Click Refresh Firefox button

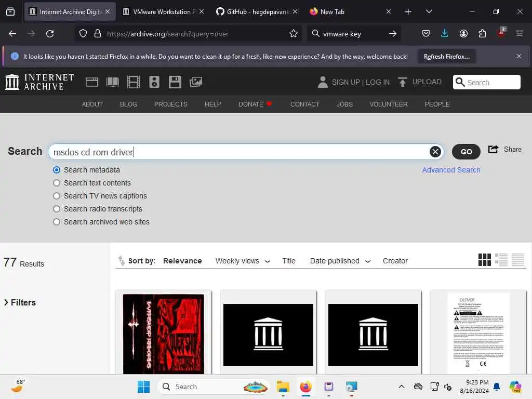click(446, 57)
